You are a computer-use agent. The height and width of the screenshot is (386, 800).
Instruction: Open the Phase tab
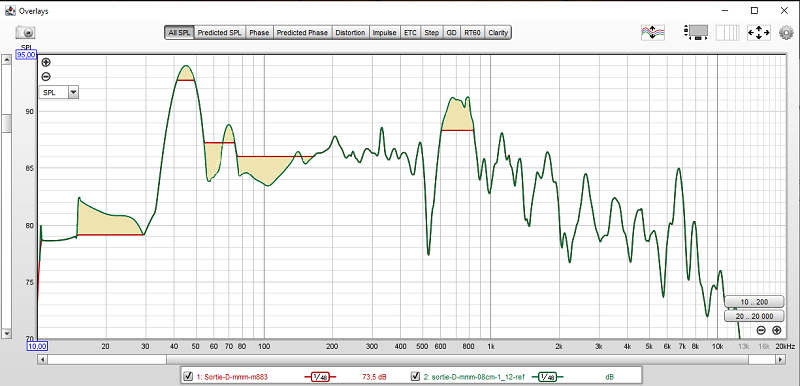[259, 33]
